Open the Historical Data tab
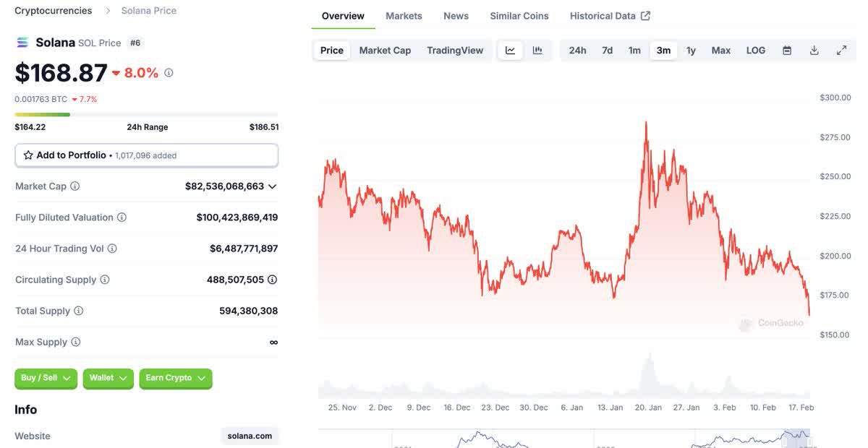868x448 pixels. tap(610, 16)
